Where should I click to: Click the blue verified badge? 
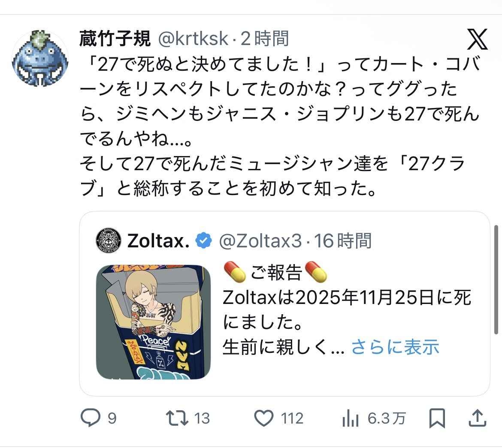coord(204,241)
